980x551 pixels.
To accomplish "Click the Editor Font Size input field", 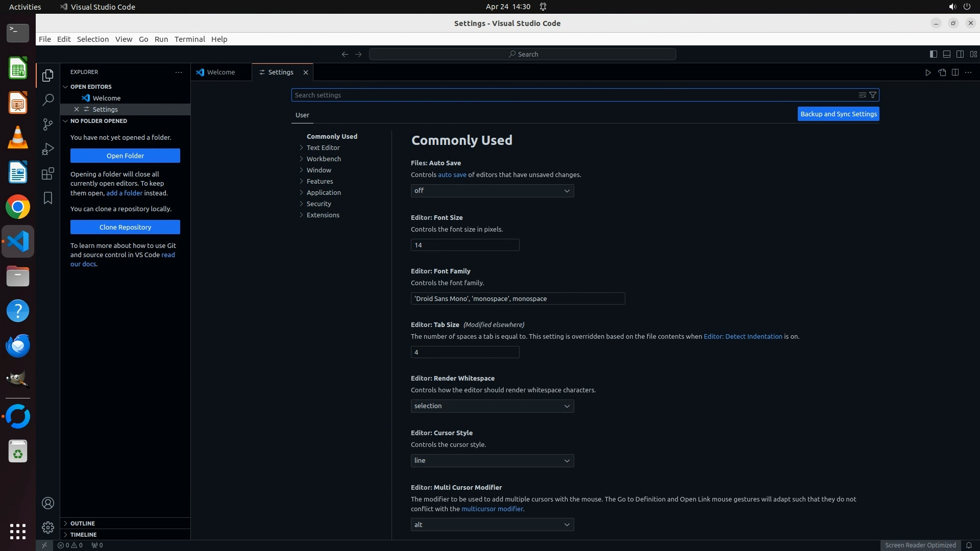I will click(464, 245).
